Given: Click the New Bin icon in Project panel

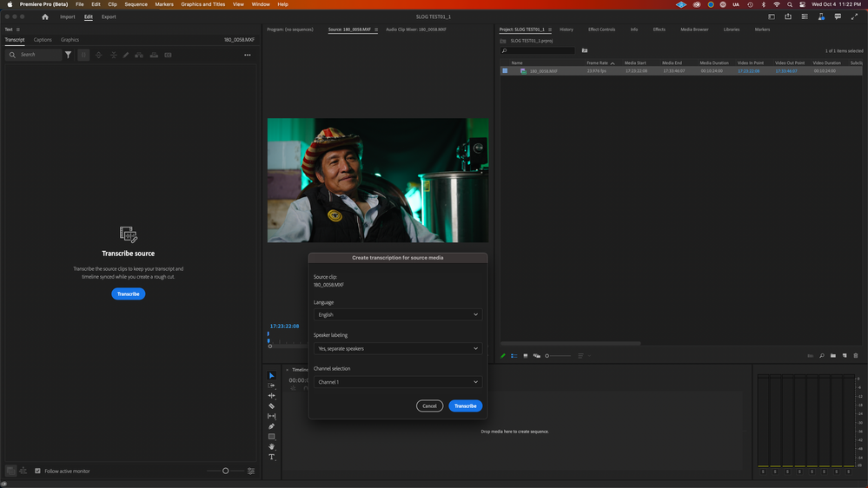Looking at the screenshot, I should tap(832, 355).
